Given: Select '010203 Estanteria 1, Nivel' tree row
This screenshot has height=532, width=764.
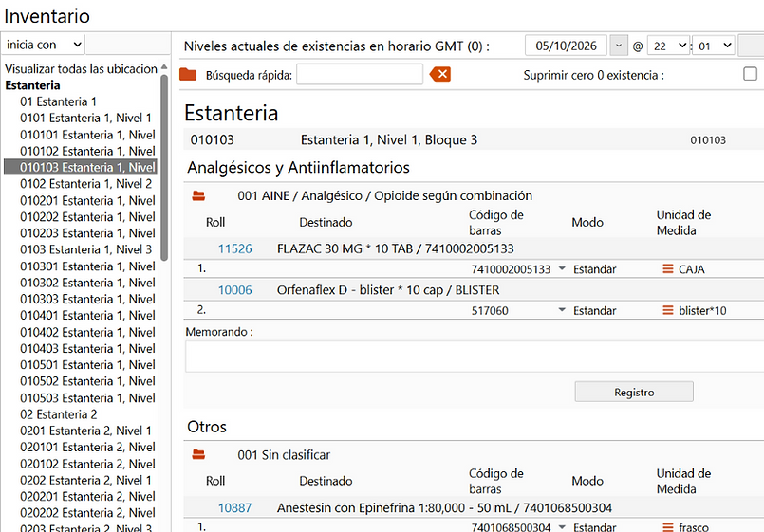Looking at the screenshot, I should click(87, 232).
